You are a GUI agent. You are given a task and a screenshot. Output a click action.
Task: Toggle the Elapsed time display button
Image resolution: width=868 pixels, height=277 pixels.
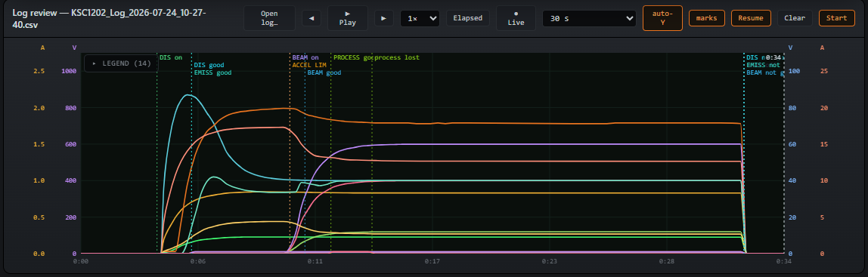pos(468,18)
